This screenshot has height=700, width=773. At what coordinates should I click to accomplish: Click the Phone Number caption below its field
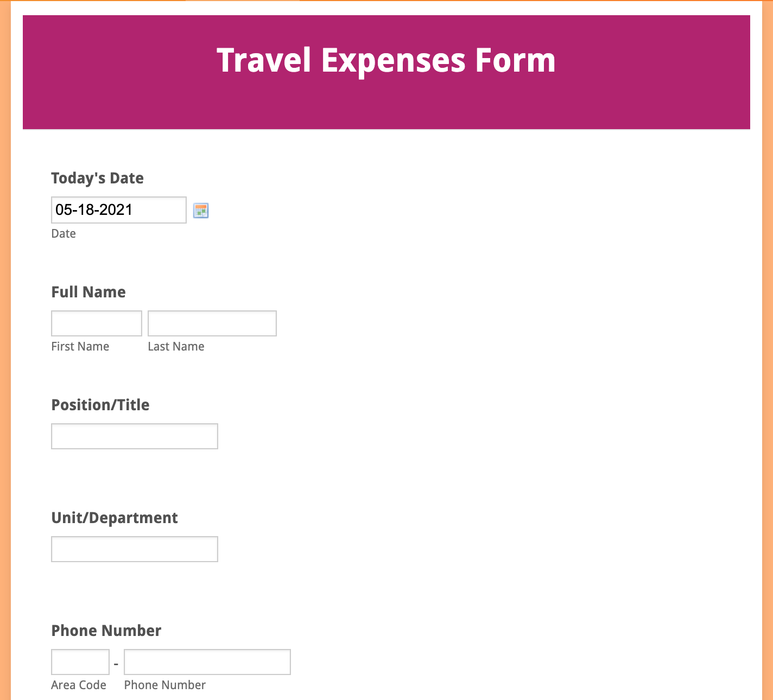point(164,685)
